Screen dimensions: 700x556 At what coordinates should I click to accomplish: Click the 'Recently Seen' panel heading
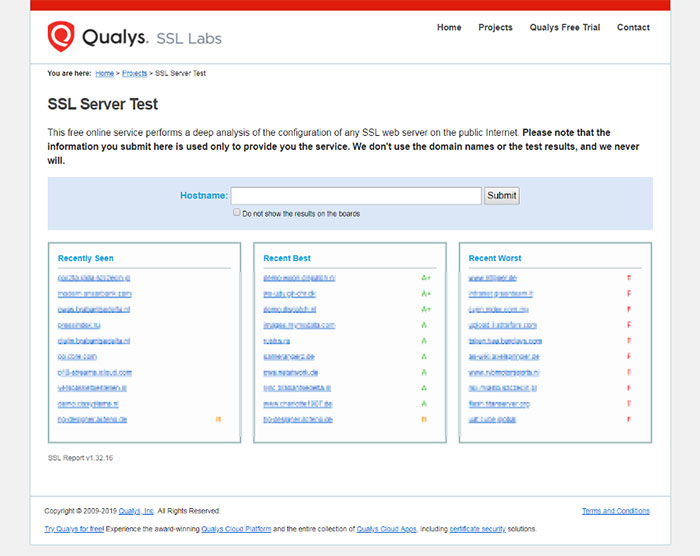[x=86, y=258]
